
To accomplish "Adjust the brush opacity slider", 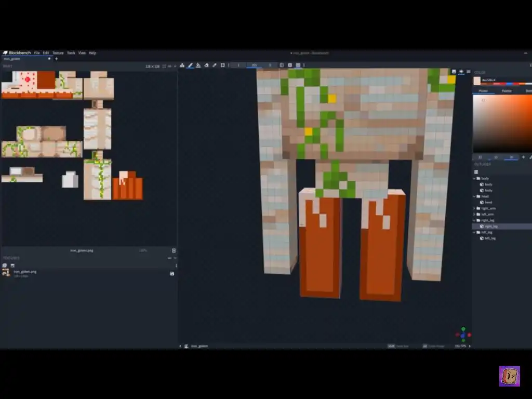I will (x=255, y=65).
